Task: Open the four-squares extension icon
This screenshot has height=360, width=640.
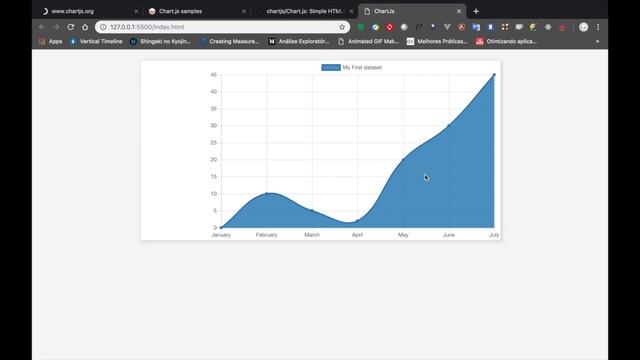Action: click(505, 27)
